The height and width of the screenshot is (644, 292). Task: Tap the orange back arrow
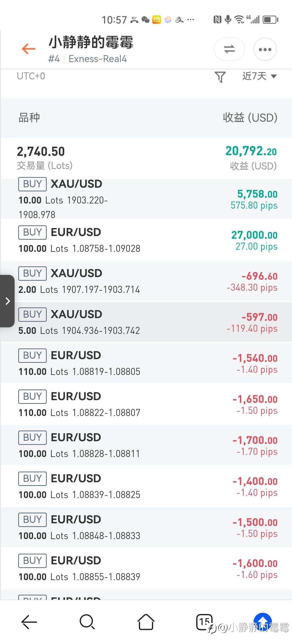[28, 49]
